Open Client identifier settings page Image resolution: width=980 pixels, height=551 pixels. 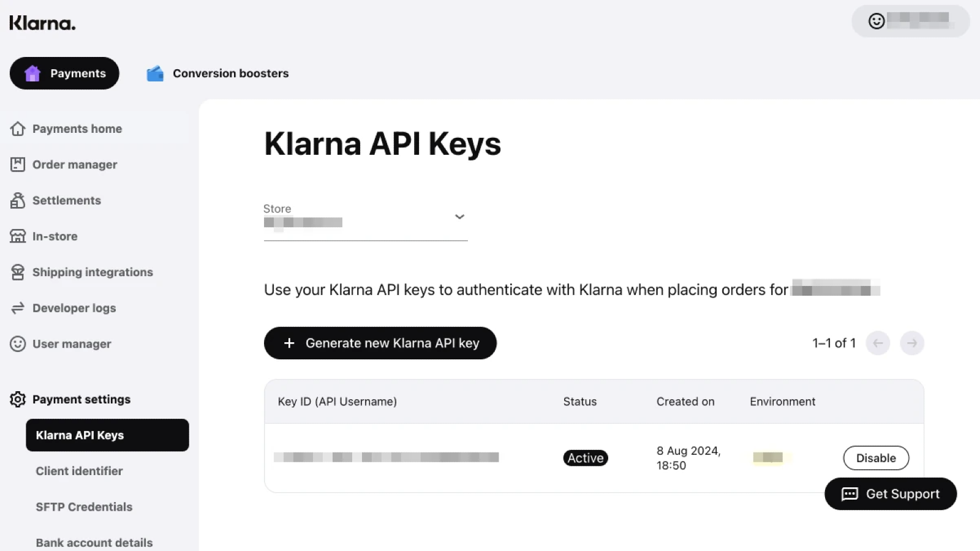coord(79,471)
